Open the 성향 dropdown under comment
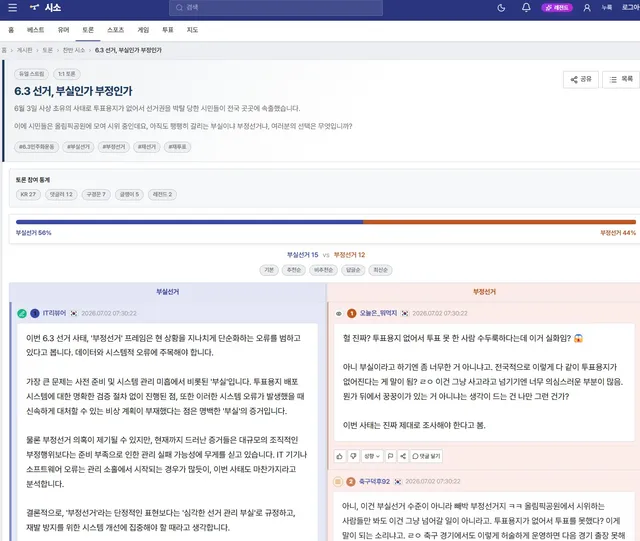 372,456
